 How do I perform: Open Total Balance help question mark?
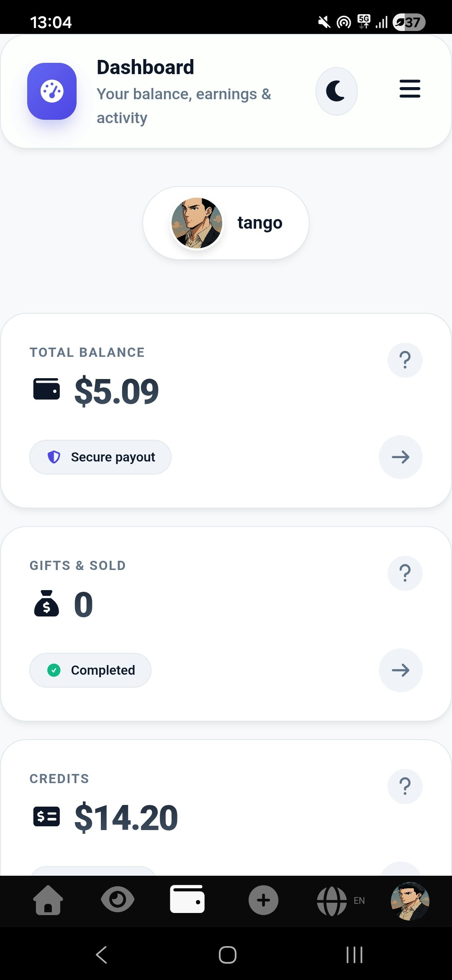(x=405, y=360)
